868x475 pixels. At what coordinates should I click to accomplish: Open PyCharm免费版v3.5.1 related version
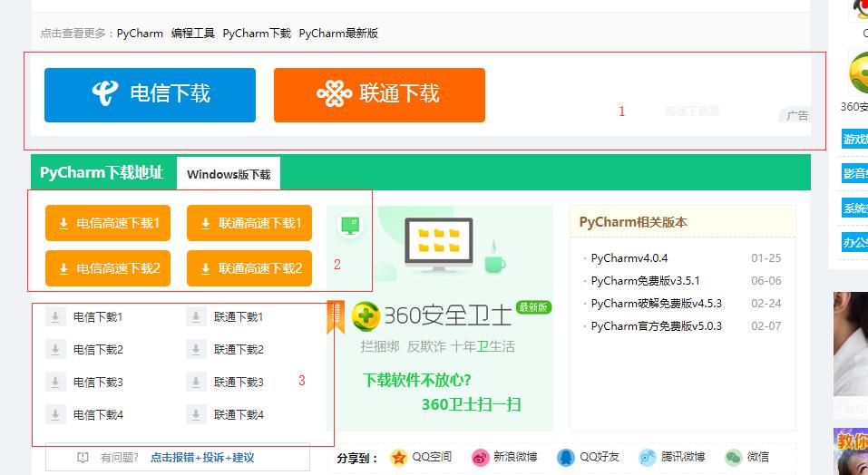pos(646,281)
